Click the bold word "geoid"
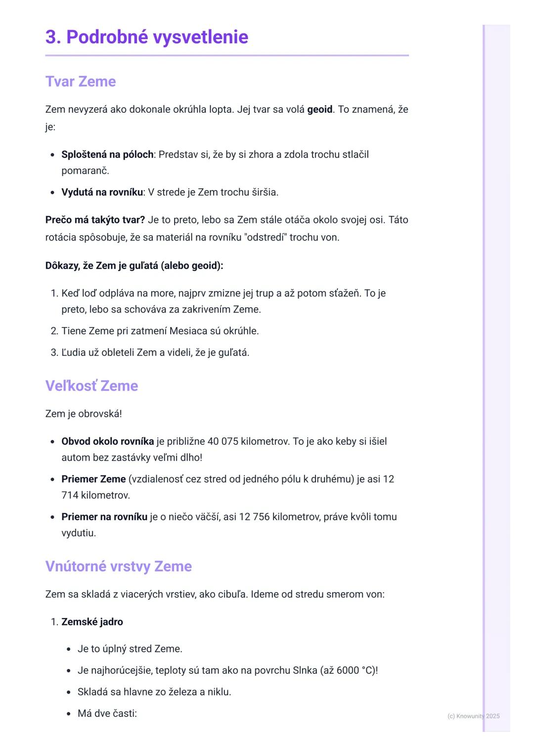The image size is (534, 756). 319,109
